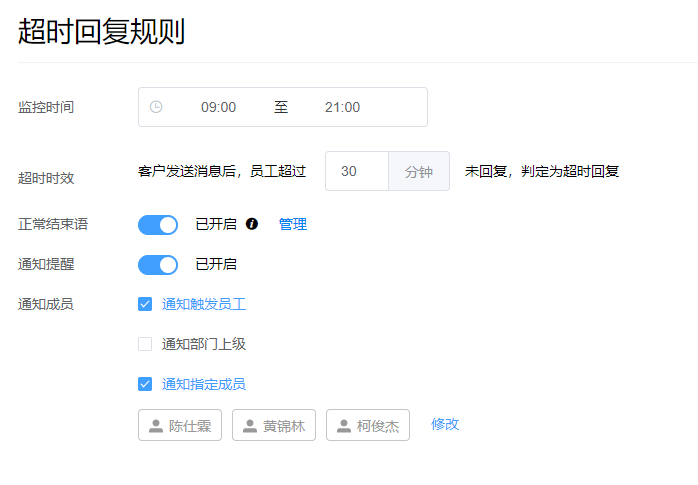This screenshot has height=485, width=698.
Task: Click the info icon beside 正常结束语 status
Action: (x=252, y=224)
